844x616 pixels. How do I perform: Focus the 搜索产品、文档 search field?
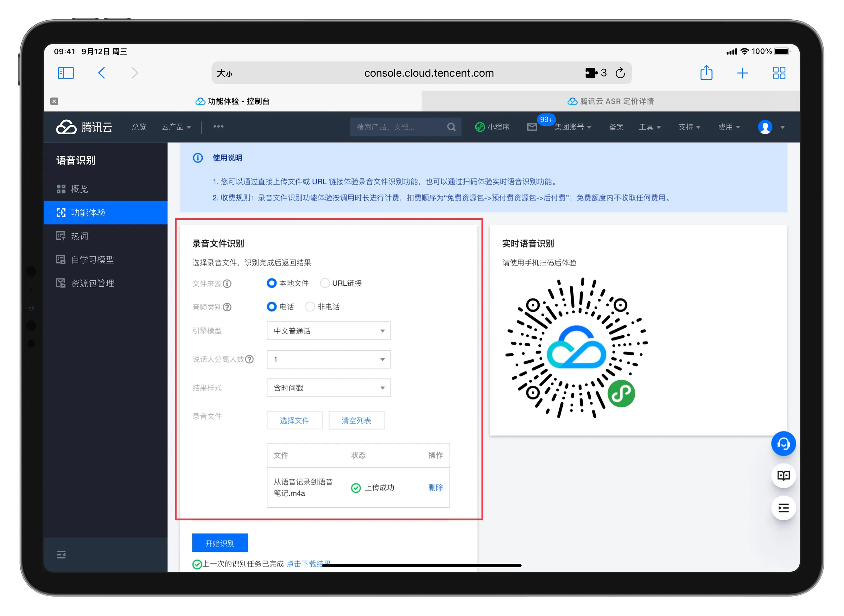coord(405,127)
